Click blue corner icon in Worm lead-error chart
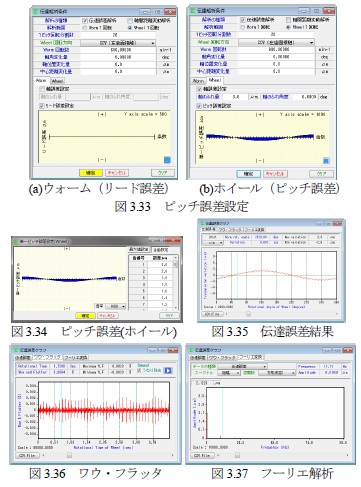Screen dimensions: 361x487 click(167, 160)
